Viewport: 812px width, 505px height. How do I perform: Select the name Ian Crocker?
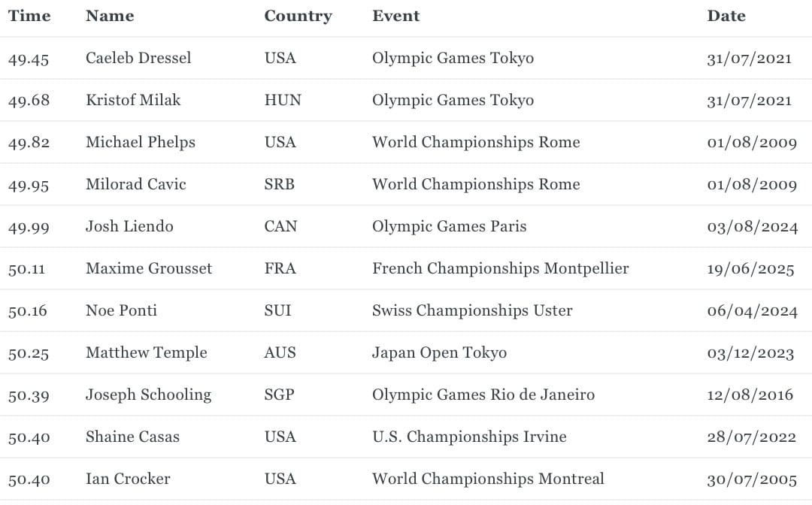pos(128,479)
